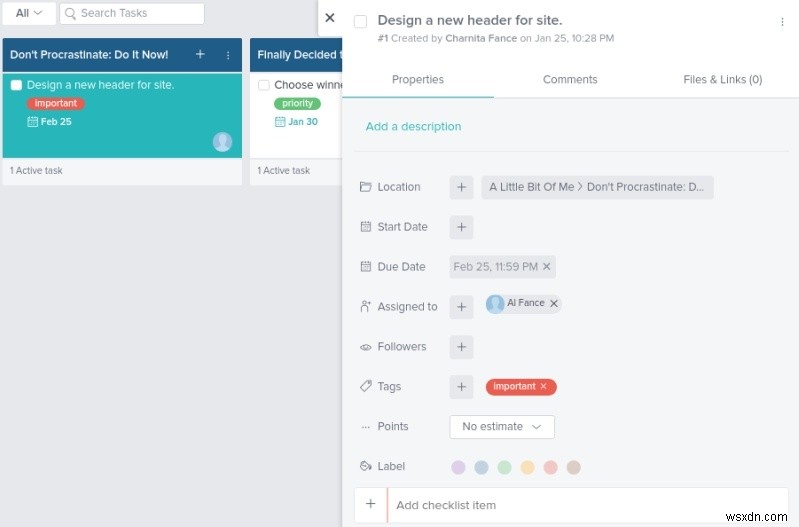The width and height of the screenshot is (799, 527).
Task: Select the green label color
Action: click(504, 467)
